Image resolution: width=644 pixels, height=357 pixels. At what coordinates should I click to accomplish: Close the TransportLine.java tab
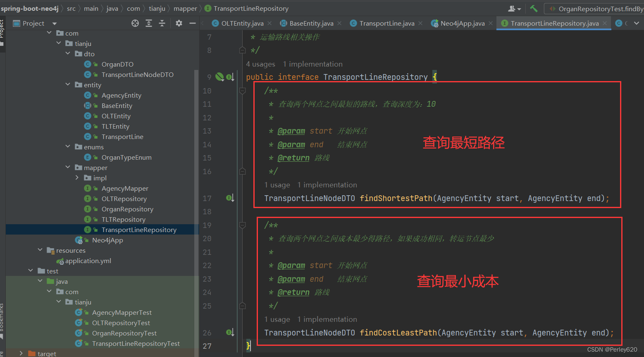tap(420, 23)
